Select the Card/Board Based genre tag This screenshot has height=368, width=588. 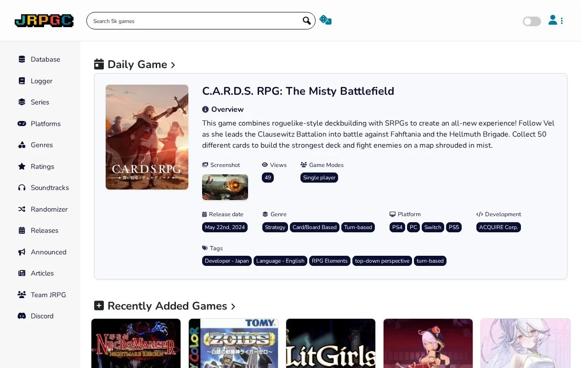(315, 227)
